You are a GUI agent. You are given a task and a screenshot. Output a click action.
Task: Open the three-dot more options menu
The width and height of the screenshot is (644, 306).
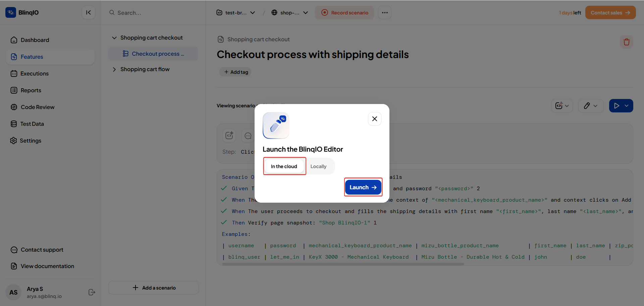385,12
